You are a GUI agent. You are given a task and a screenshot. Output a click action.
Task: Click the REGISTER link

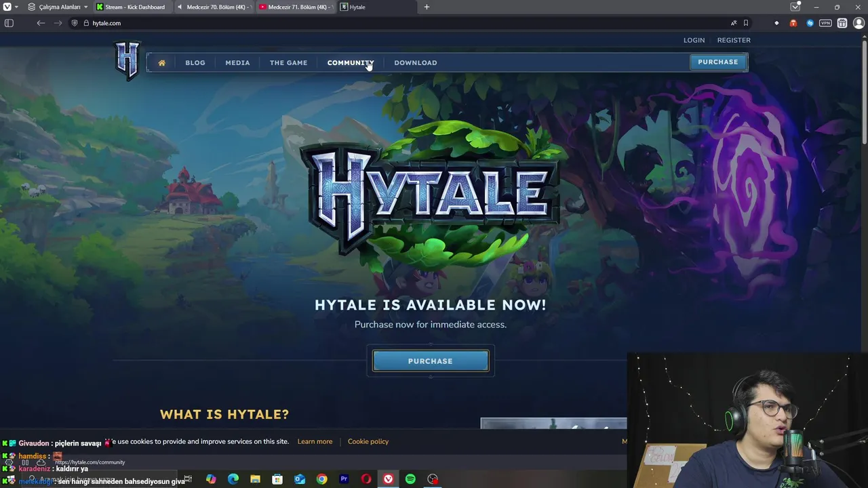click(x=734, y=40)
